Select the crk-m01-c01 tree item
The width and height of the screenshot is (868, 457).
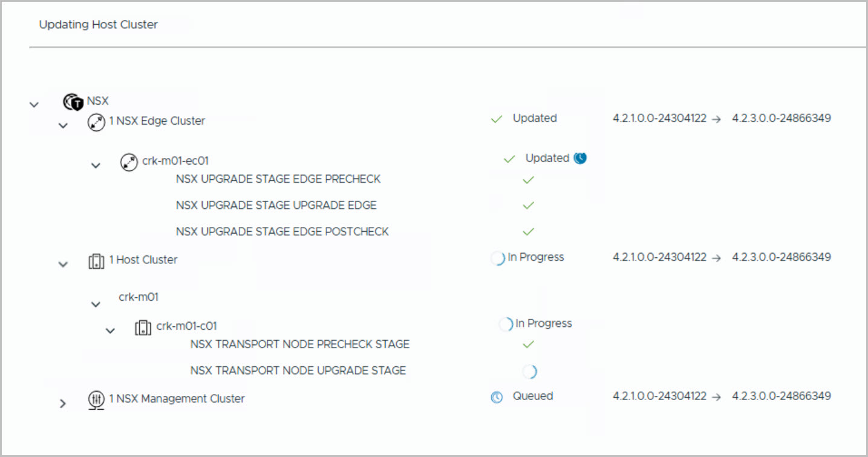[186, 326]
